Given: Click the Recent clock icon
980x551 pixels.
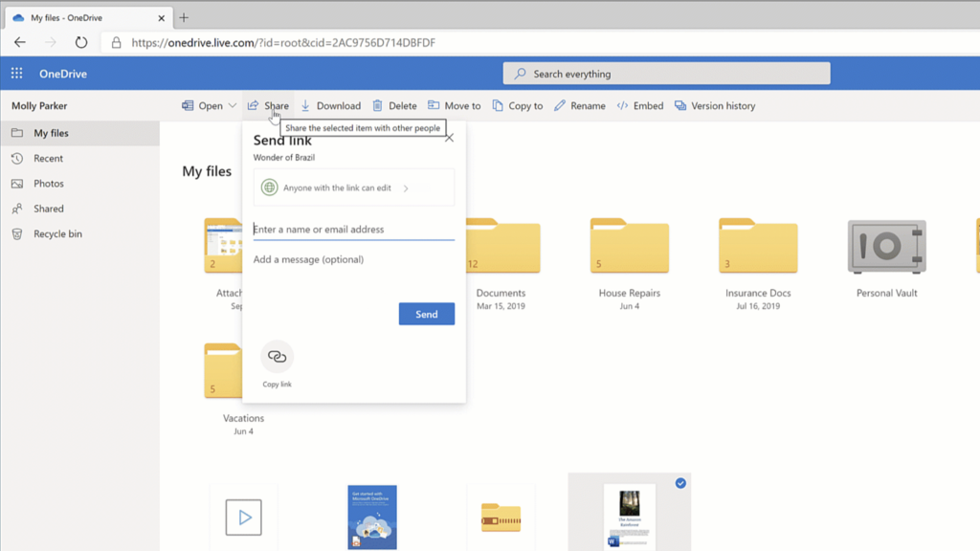Looking at the screenshot, I should [x=17, y=158].
